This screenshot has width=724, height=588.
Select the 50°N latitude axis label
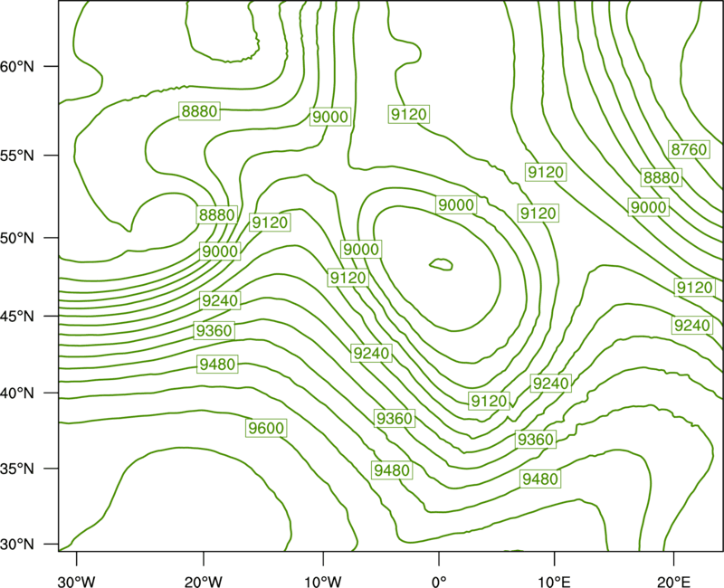(17, 238)
